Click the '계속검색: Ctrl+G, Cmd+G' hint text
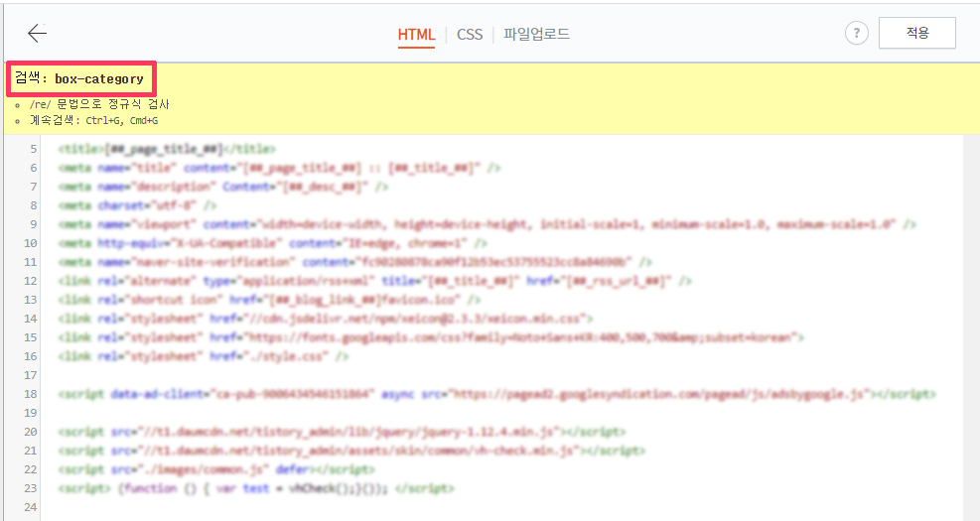The height and width of the screenshot is (521, 980). 93,120
